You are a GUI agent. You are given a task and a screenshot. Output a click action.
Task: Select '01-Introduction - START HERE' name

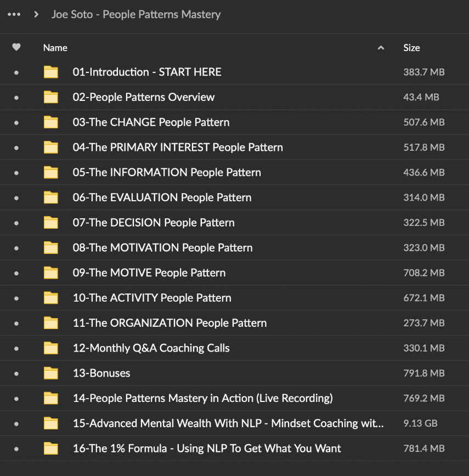pos(147,72)
